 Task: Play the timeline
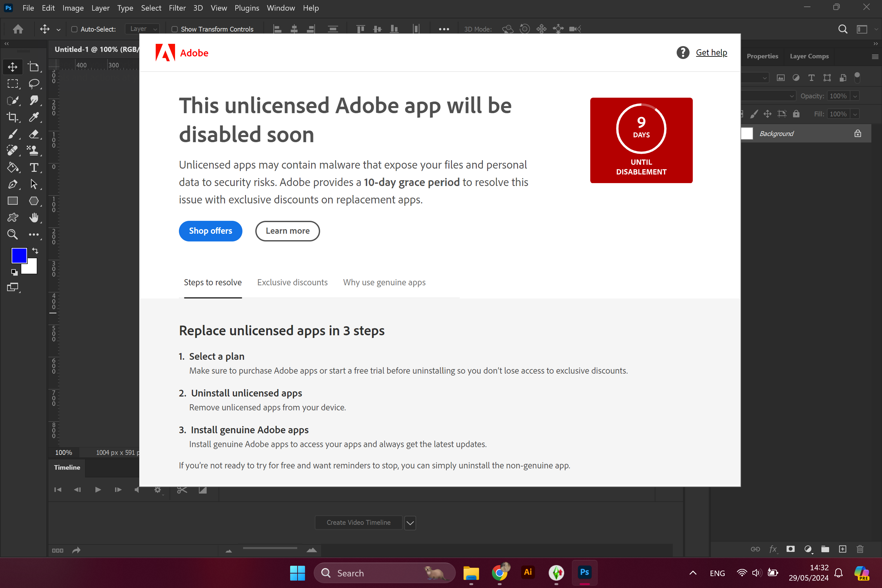point(98,490)
